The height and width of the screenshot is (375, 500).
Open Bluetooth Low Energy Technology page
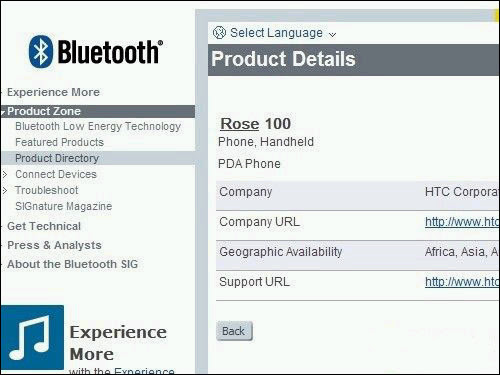click(98, 126)
